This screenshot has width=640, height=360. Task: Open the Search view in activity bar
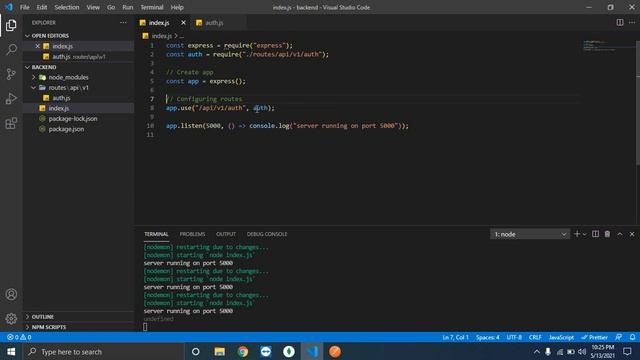[11, 50]
